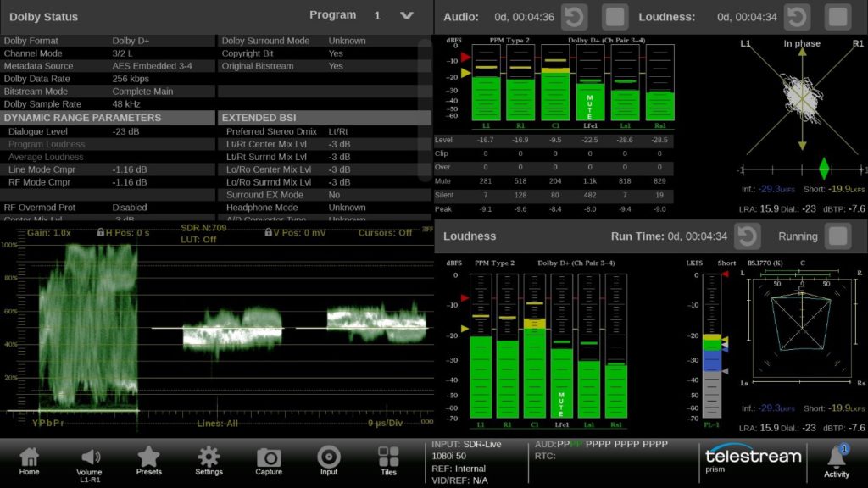868x488 pixels.
Task: Capture a screenshot with camera icon
Action: [x=269, y=460]
